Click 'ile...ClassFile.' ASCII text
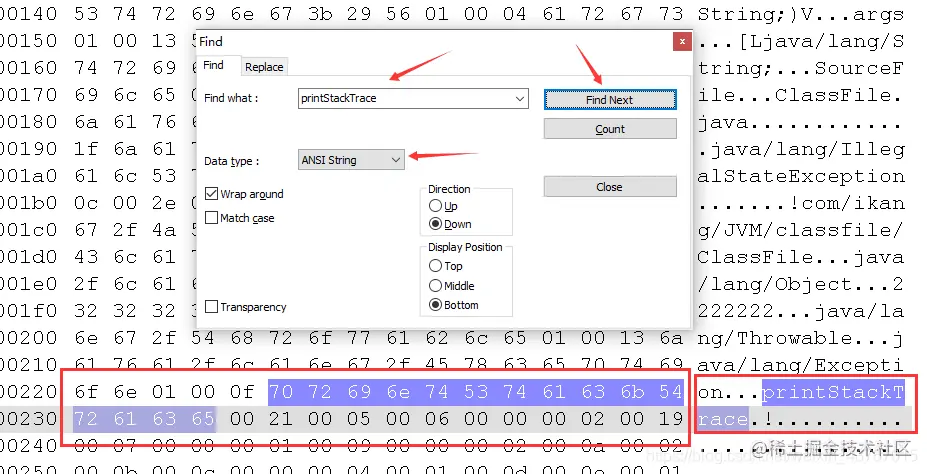 click(x=801, y=95)
